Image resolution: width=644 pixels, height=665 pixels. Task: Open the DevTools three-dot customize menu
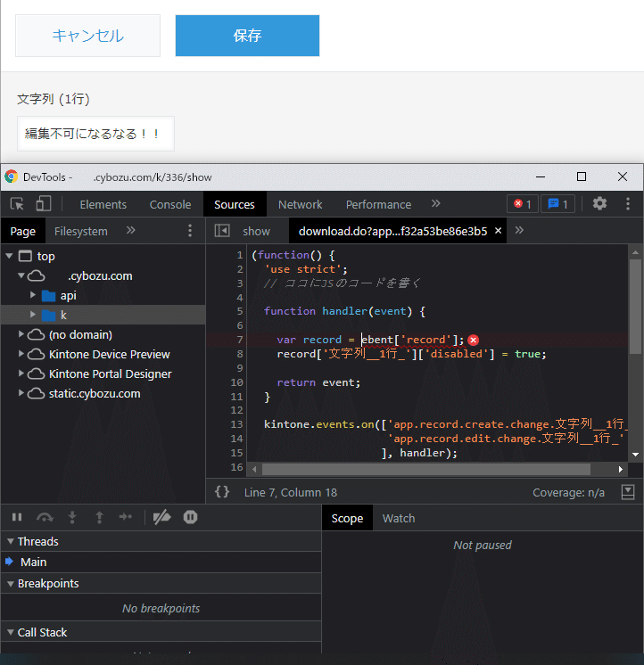click(x=628, y=204)
